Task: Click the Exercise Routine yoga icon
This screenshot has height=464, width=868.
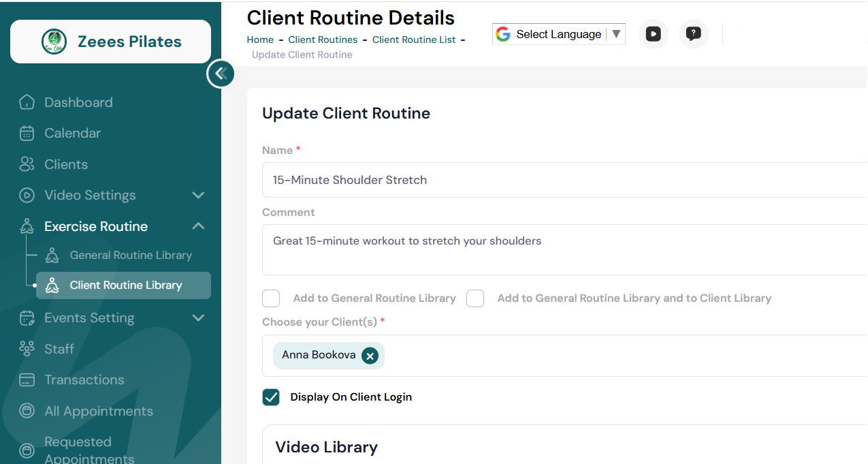Action: tap(27, 226)
